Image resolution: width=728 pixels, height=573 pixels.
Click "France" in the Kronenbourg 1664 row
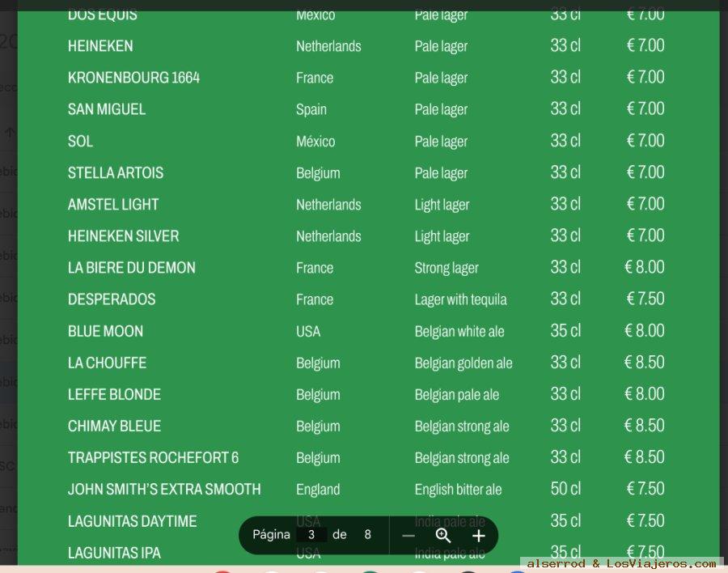point(315,78)
